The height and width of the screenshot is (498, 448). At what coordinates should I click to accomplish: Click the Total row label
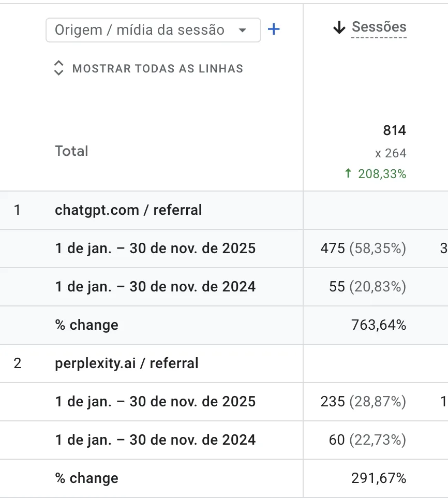(x=71, y=151)
